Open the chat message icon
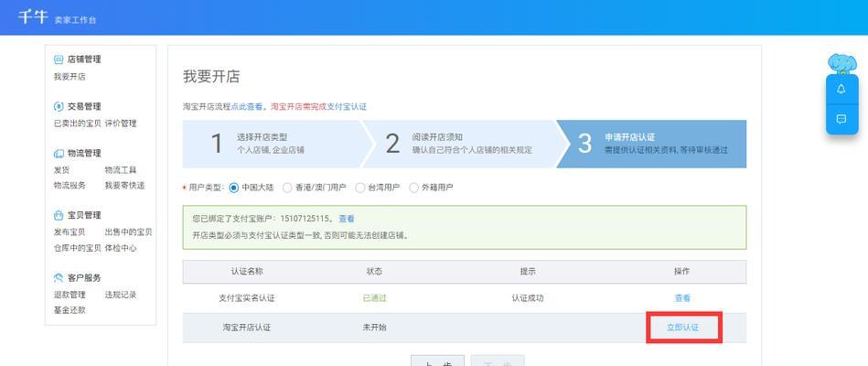This screenshot has height=366, width=868. [841, 119]
